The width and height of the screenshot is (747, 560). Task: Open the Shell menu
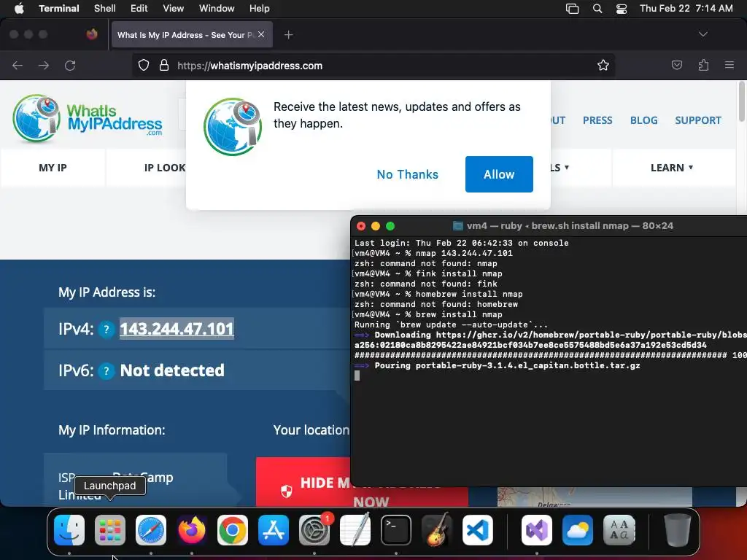pyautogui.click(x=105, y=9)
